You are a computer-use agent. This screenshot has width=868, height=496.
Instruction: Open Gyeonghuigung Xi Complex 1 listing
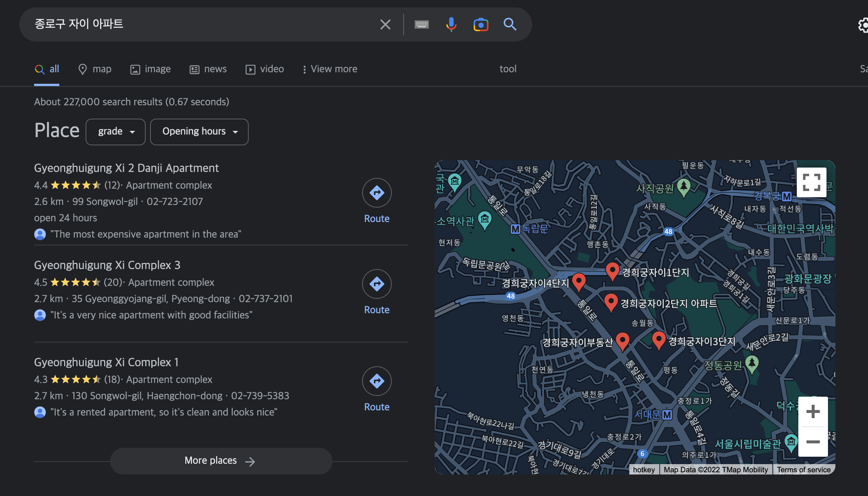(106, 362)
